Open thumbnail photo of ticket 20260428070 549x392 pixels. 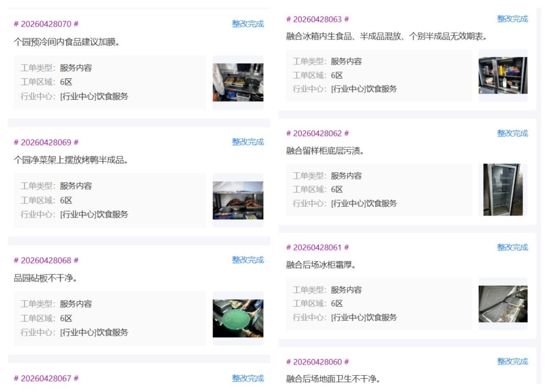pyautogui.click(x=238, y=82)
